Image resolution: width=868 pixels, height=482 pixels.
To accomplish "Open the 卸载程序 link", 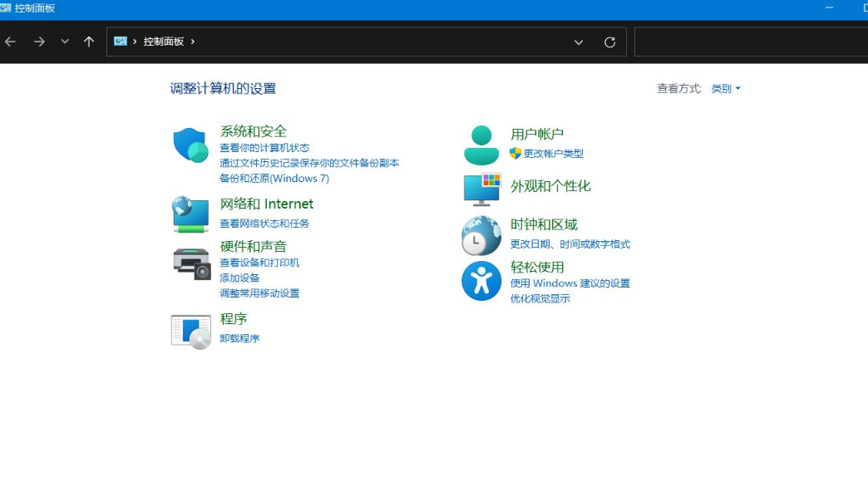I will (x=239, y=338).
